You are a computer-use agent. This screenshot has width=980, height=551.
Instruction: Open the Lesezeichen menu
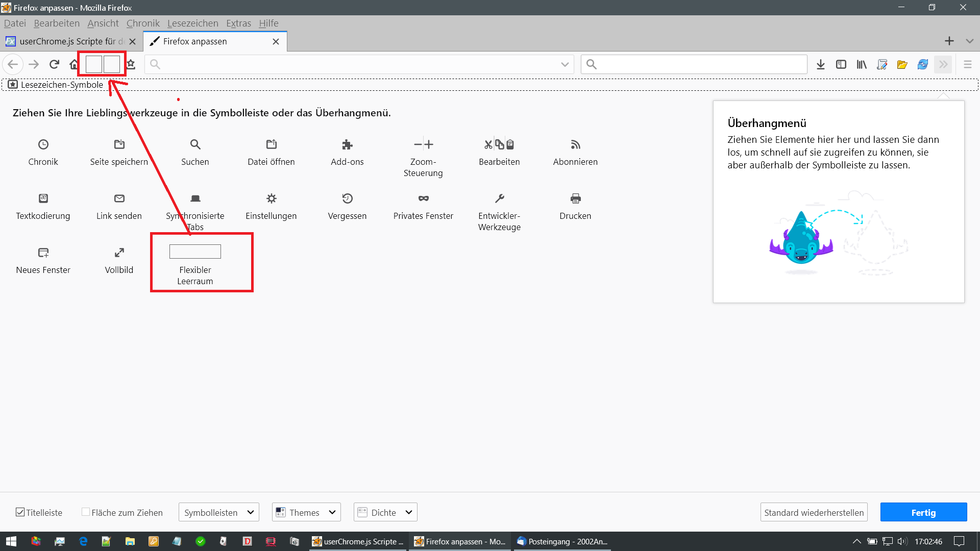pyautogui.click(x=192, y=23)
